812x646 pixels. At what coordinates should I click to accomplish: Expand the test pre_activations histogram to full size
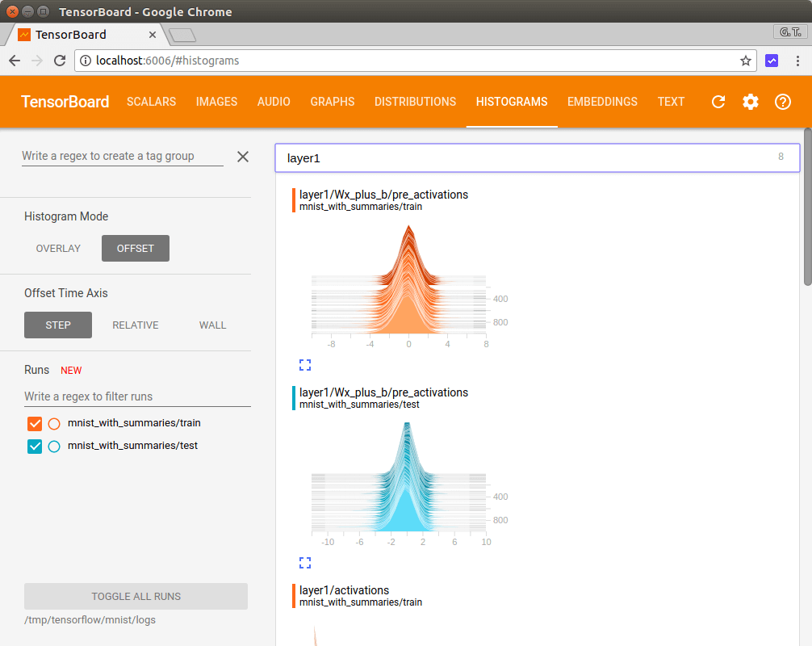(305, 563)
